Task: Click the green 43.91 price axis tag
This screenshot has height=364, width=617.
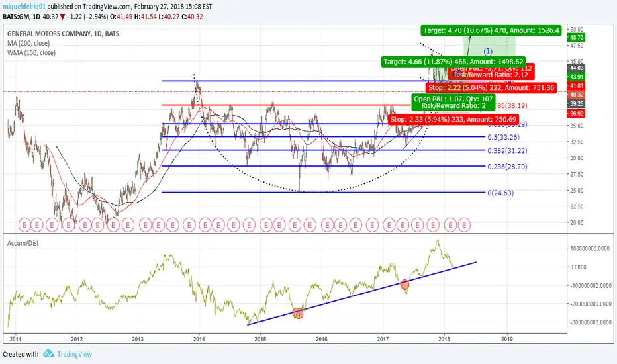Action: tap(577, 77)
